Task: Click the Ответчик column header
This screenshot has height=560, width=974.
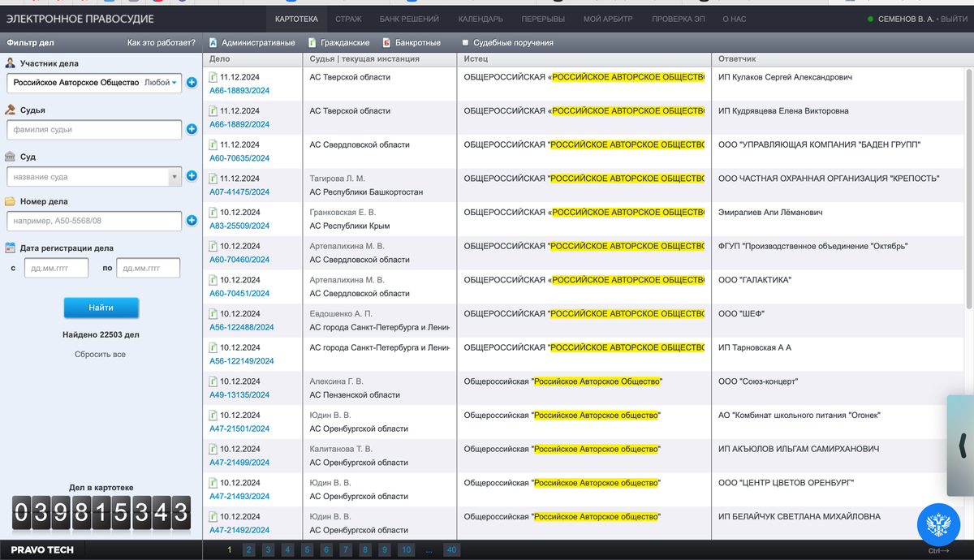Action: coord(737,58)
